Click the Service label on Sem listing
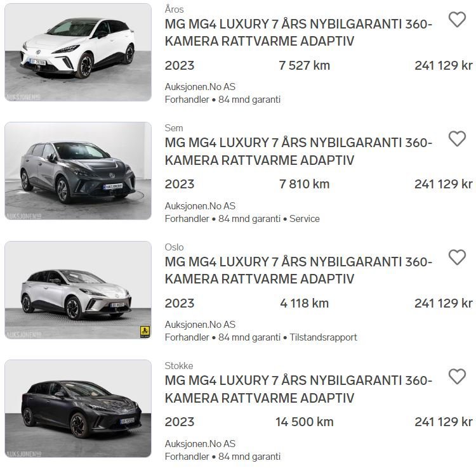Image resolution: width=476 pixels, height=468 pixels. pyautogui.click(x=305, y=219)
